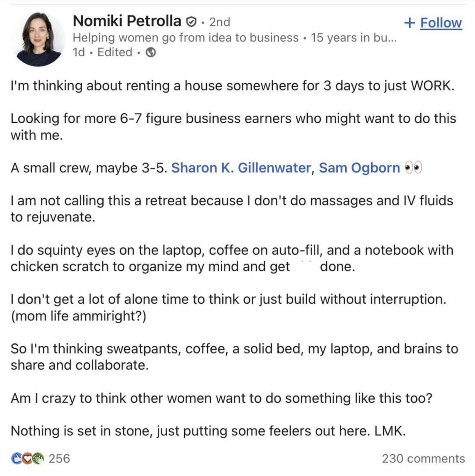Open the 230 comments thread

(423, 458)
